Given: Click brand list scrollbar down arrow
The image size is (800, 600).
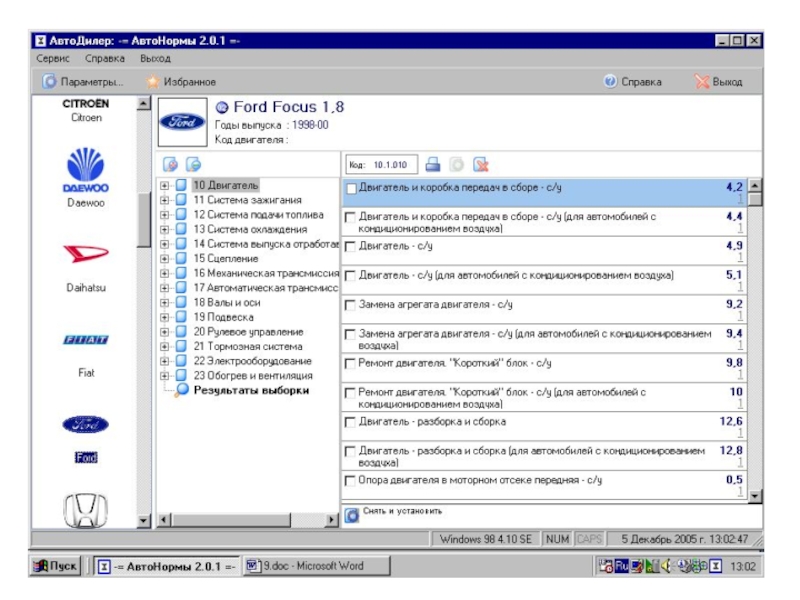Looking at the screenshot, I should (x=144, y=520).
